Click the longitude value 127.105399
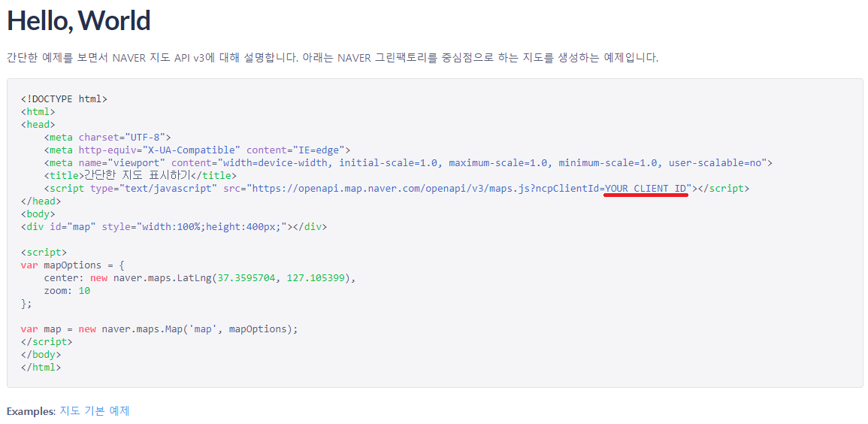This screenshot has width=868, height=424. tap(316, 278)
